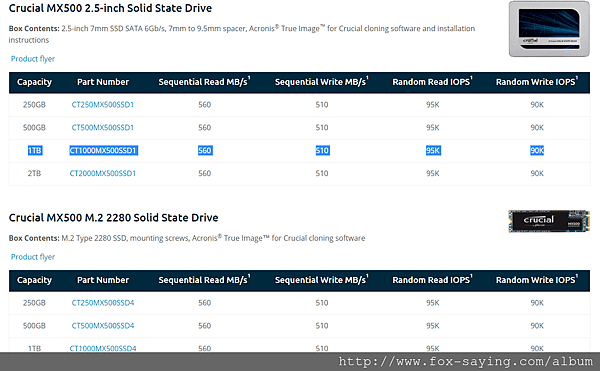Click Random Write IOPS header in the 2.5-inch table
600x371 pixels.
[x=537, y=82]
